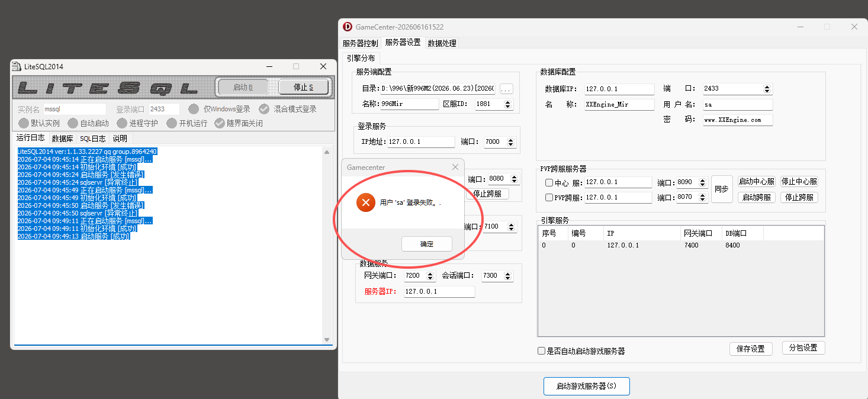Adjust 区服ID stepper value 1881
Viewport: 868px width, 399px height.
click(x=508, y=104)
